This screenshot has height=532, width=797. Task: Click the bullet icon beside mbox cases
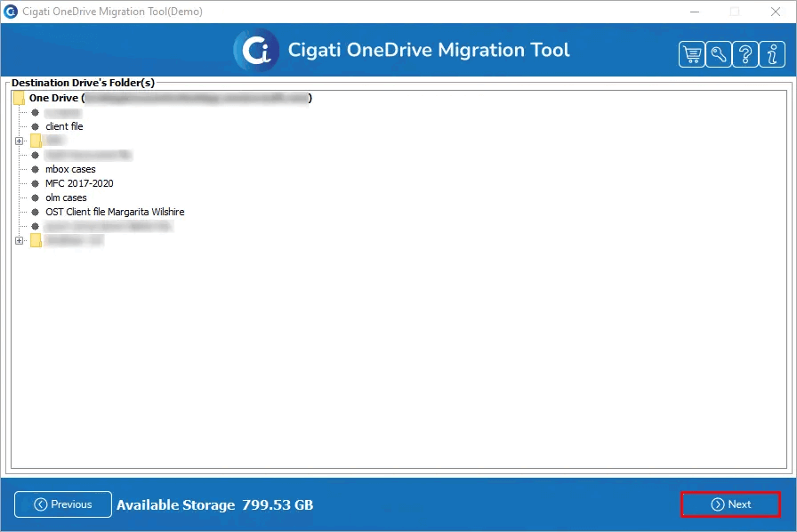36,169
